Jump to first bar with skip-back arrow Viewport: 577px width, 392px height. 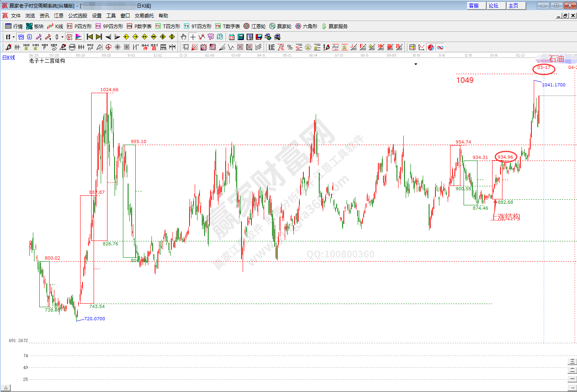90,37
